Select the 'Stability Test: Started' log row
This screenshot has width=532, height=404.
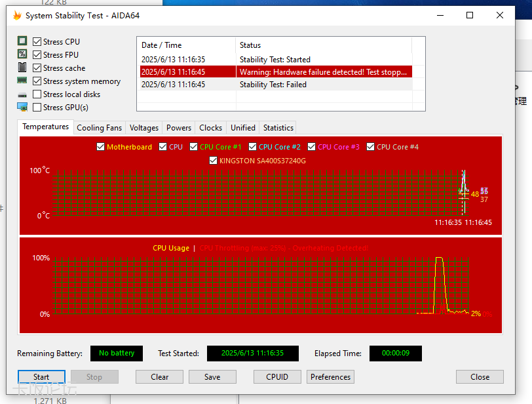point(276,60)
